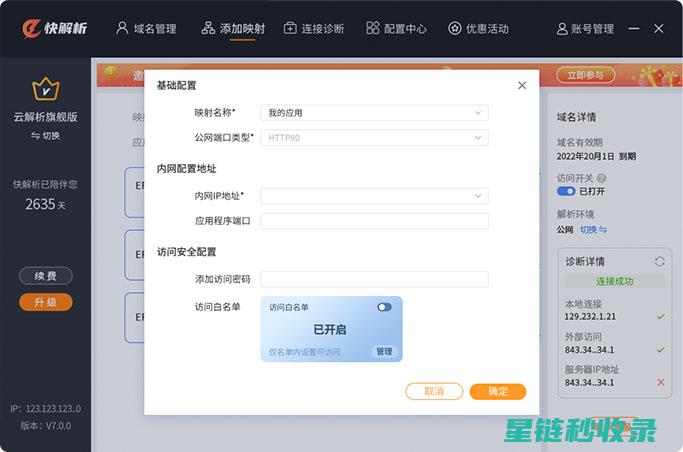Go to the 配置中心 tab
Screen dimensions: 683x452
[x=396, y=29]
